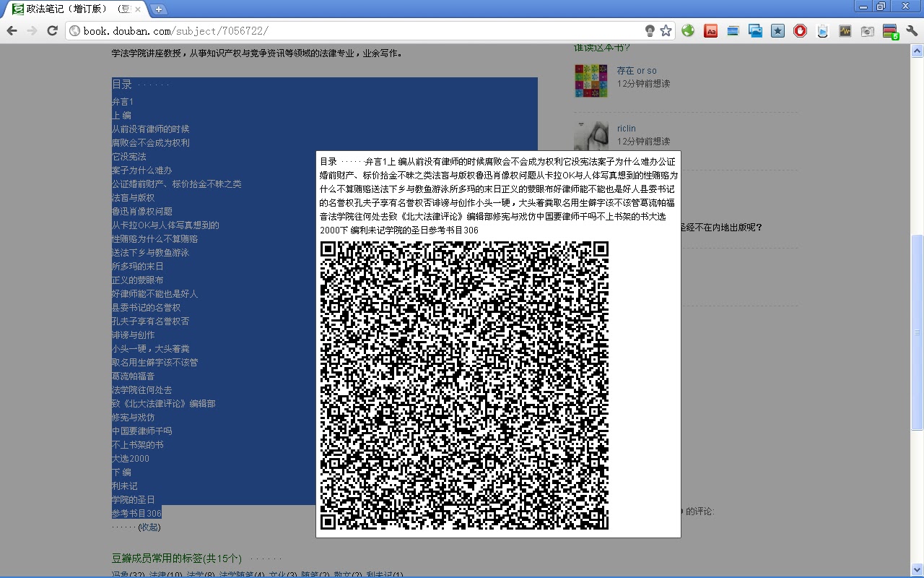Click the oscilloscope waveform extension icon
The height and width of the screenshot is (578, 924).
coord(845,31)
